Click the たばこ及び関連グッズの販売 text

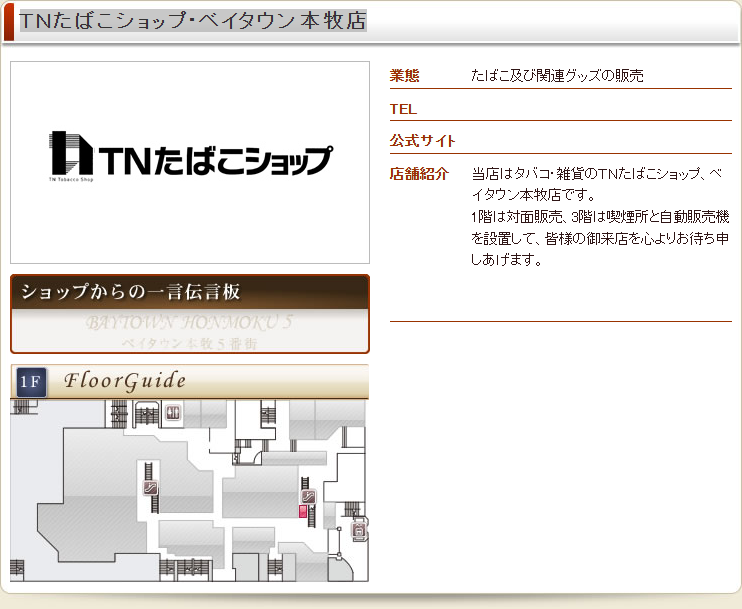(x=557, y=75)
